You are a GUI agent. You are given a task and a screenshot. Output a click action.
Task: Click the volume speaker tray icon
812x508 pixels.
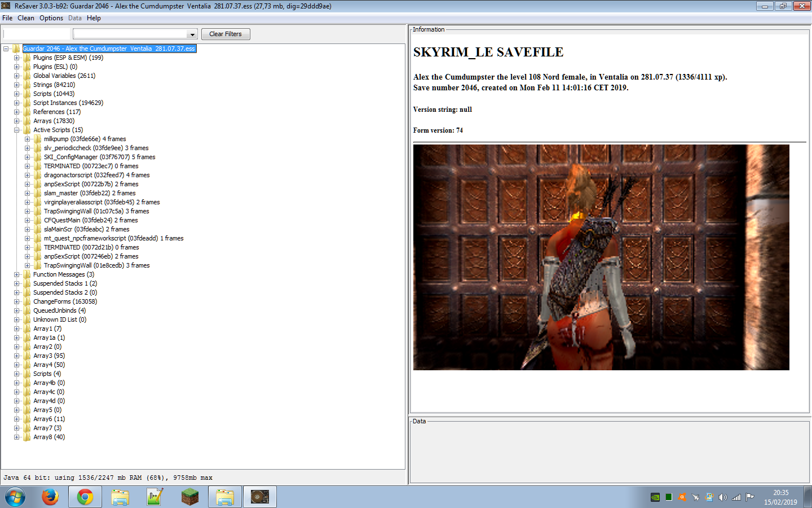tap(722, 497)
